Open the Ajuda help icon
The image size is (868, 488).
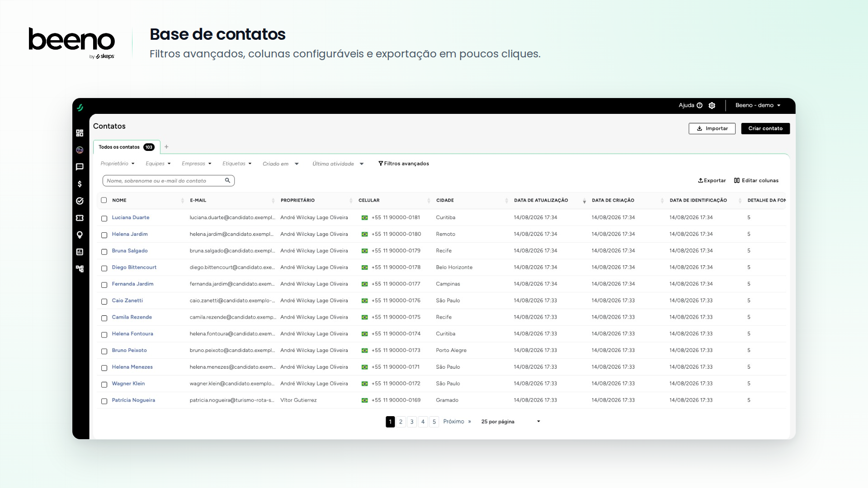699,105
